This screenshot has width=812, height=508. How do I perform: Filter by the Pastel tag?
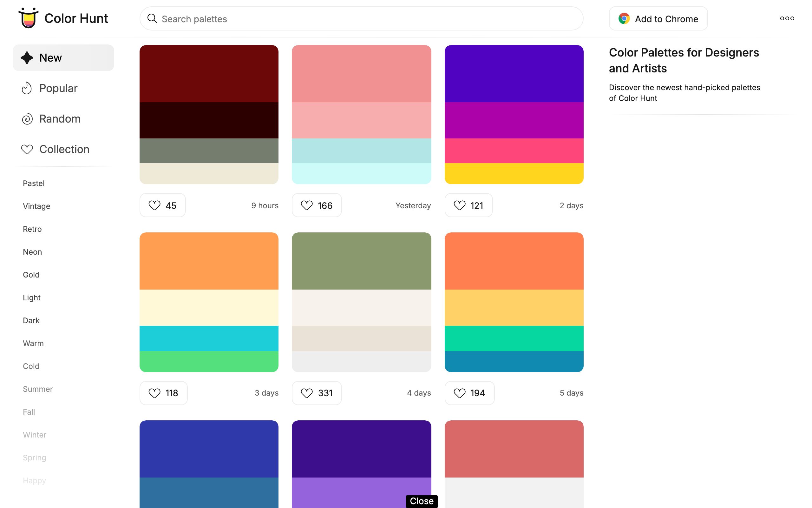[34, 184]
